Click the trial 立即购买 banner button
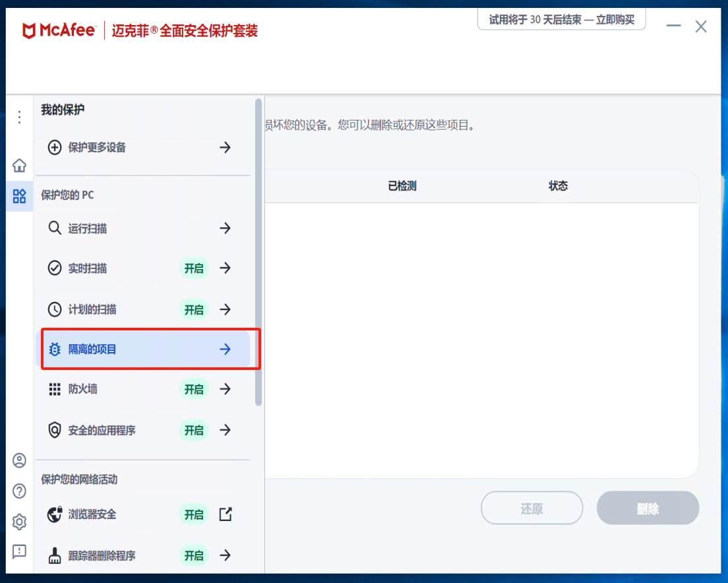 (561, 20)
